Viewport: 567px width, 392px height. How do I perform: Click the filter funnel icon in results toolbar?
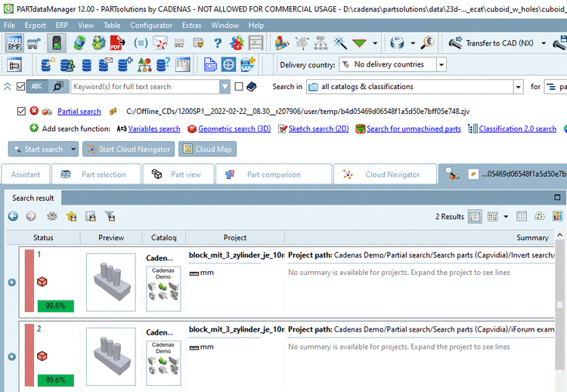pos(110,216)
